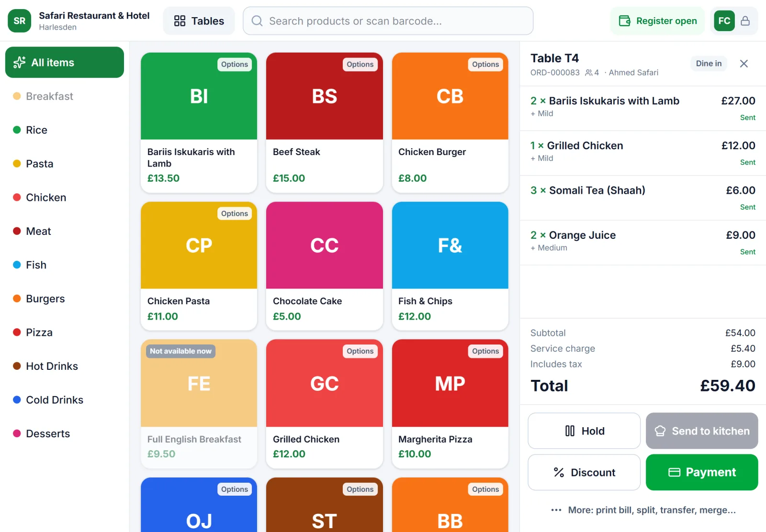The height and width of the screenshot is (532, 766).
Task: Apply a Discount to the order
Action: 584,472
